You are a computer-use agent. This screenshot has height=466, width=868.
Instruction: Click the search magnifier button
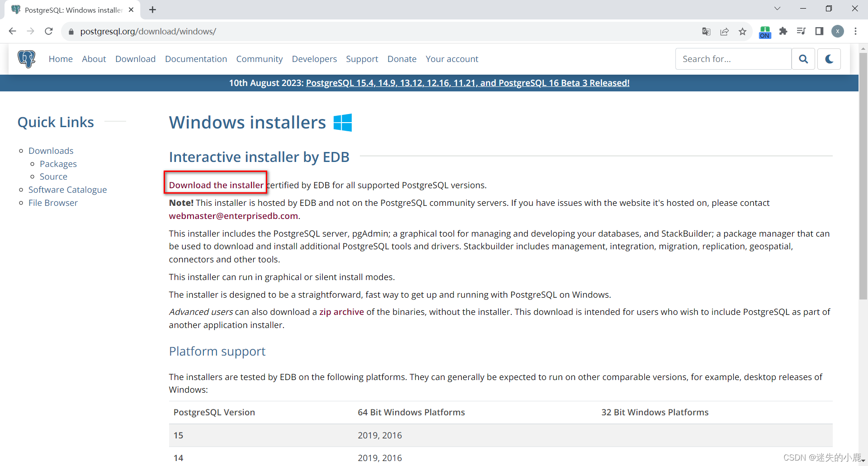point(803,59)
